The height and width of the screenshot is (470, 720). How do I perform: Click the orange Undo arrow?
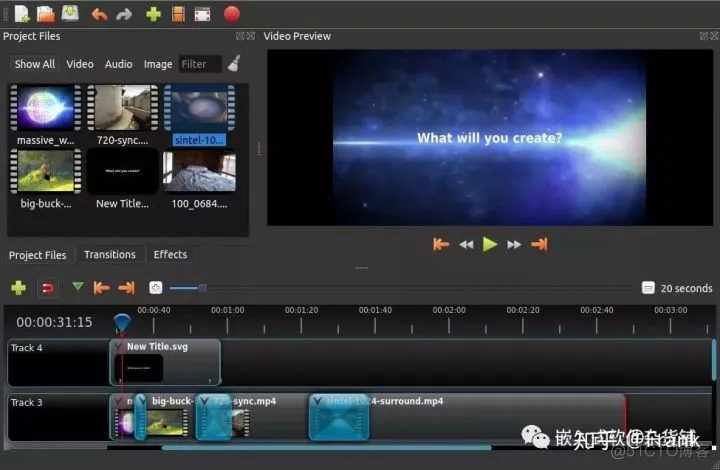coord(99,14)
